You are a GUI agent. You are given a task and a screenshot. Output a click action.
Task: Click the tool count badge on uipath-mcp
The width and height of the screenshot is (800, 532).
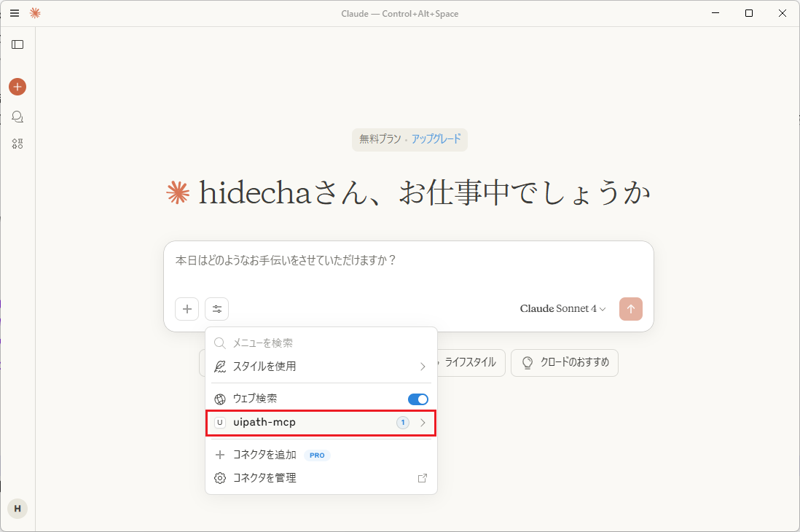(403, 423)
